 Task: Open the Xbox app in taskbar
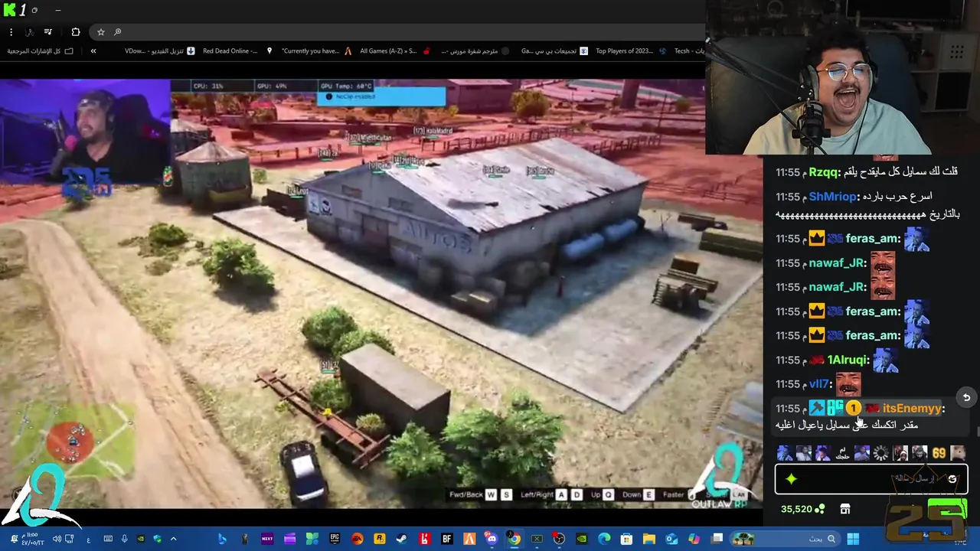coord(537,539)
